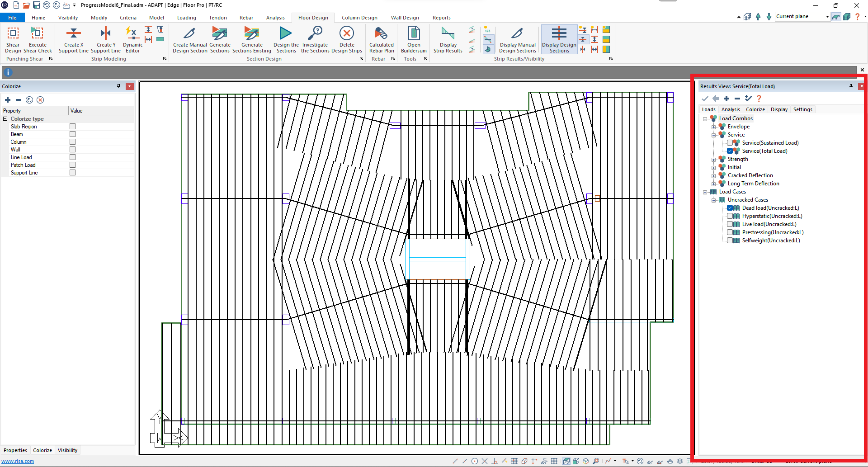The width and height of the screenshot is (868, 467).
Task: Click Display Strip Results icon
Action: coord(448,34)
